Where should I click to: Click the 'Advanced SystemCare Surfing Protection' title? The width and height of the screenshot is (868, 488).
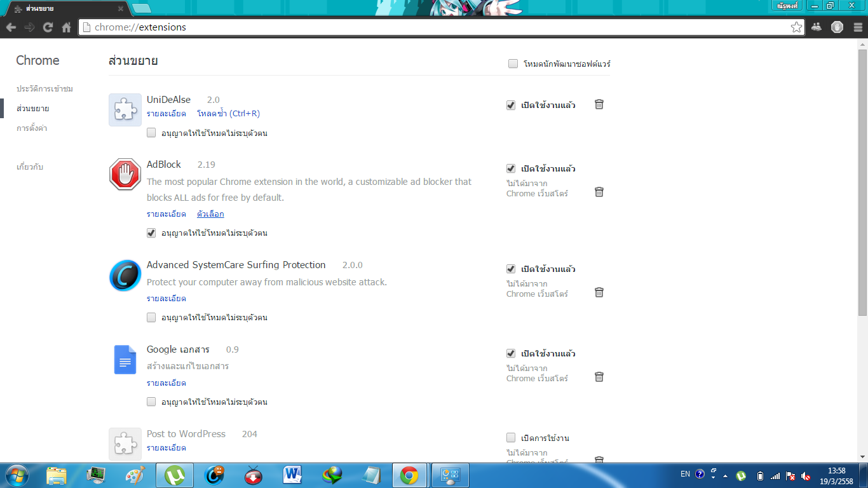(236, 265)
